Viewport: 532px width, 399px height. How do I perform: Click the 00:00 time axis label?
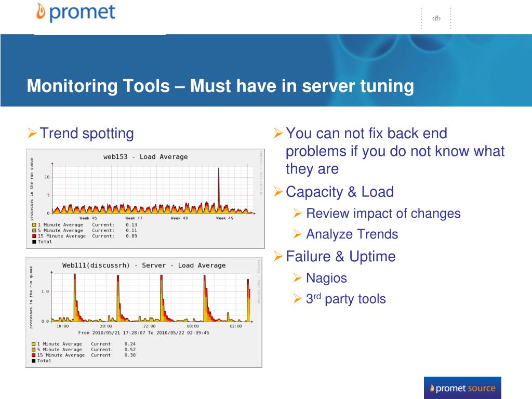(x=193, y=326)
